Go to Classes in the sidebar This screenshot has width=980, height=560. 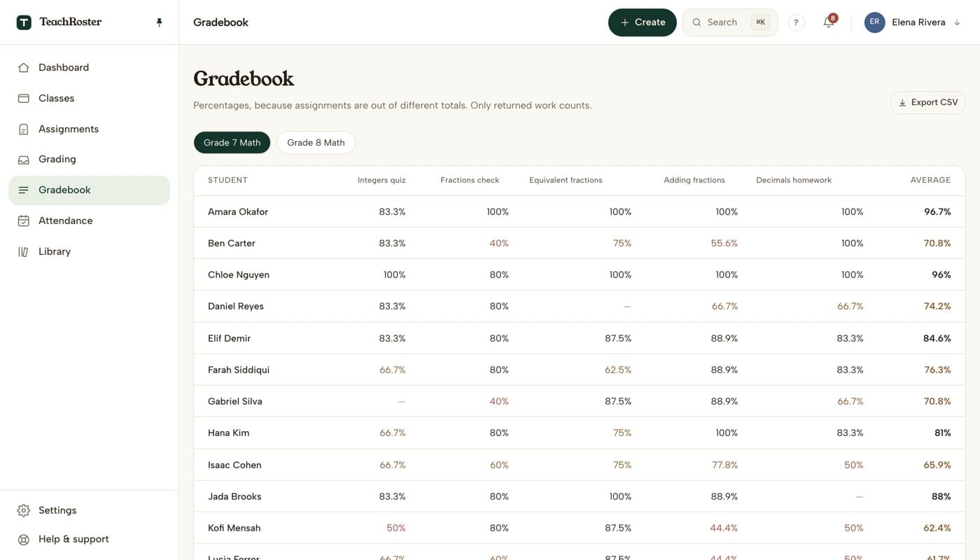(x=89, y=99)
